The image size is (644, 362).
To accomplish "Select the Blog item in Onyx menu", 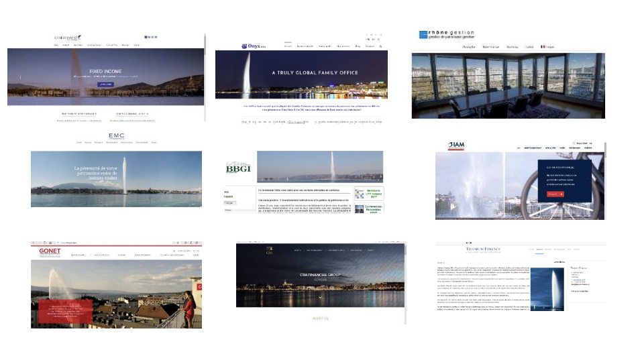I will [358, 47].
